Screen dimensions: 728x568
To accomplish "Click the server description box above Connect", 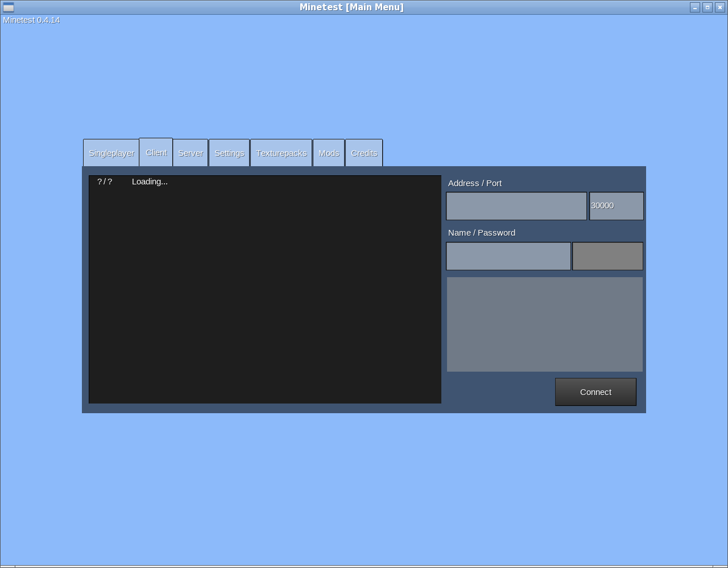I will pyautogui.click(x=545, y=324).
